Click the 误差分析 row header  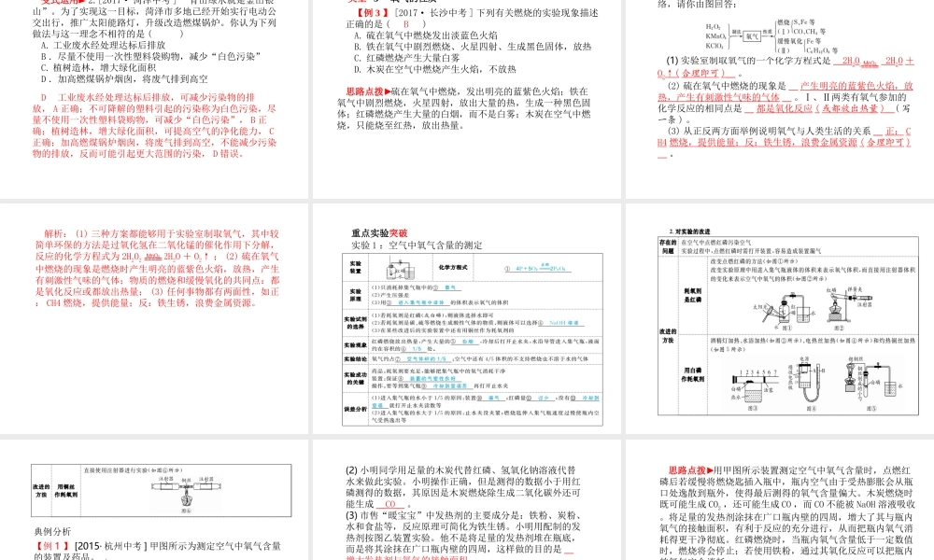(356, 409)
